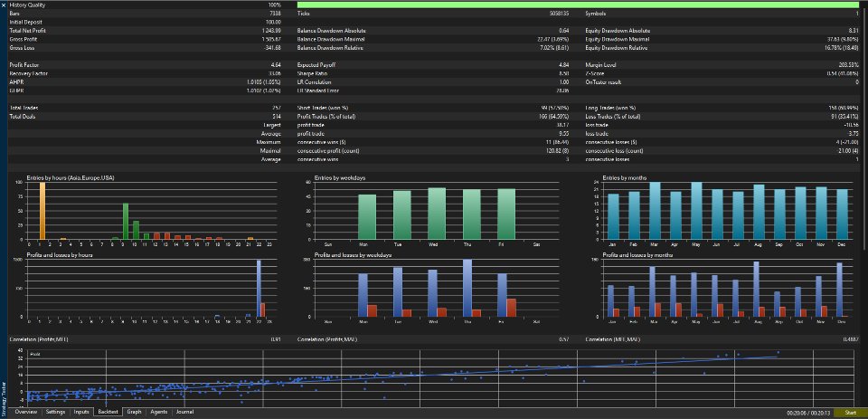Image resolution: width=868 pixels, height=419 pixels.
Task: Click the Mar bar in Entries by months
Action: coord(655,211)
